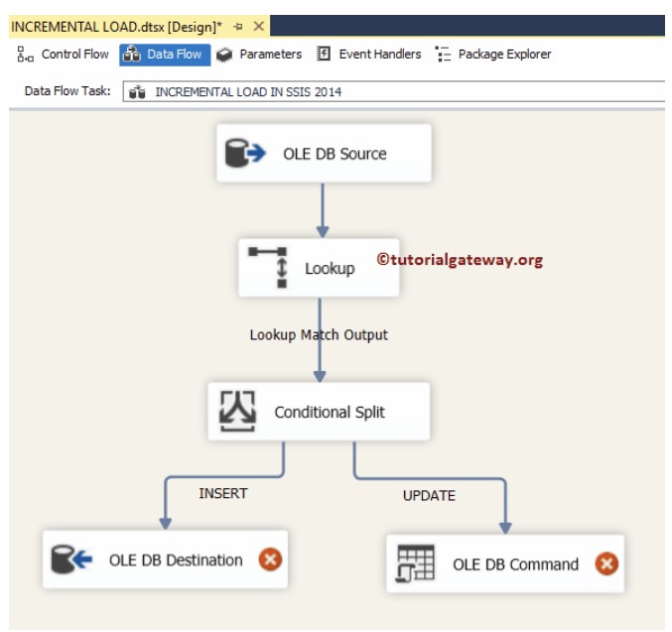Select the OLE DB Source cylinder icon
This screenshot has width=672, height=632.
(x=245, y=153)
